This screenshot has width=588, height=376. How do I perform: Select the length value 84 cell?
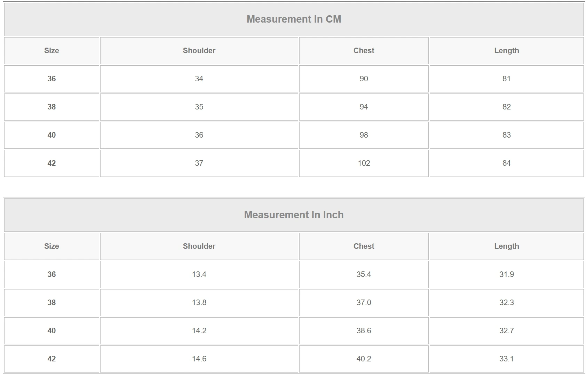pyautogui.click(x=506, y=163)
